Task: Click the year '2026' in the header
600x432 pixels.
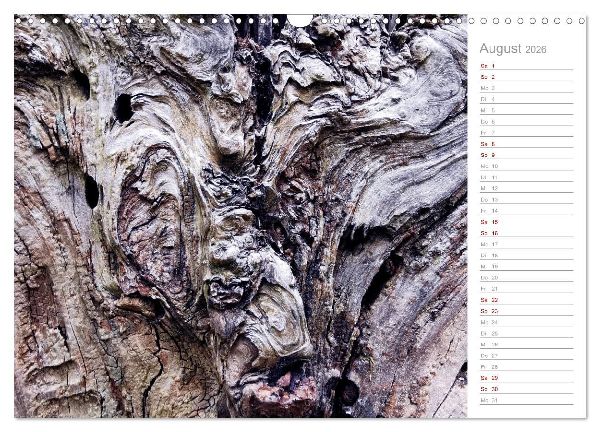Action: click(x=536, y=49)
